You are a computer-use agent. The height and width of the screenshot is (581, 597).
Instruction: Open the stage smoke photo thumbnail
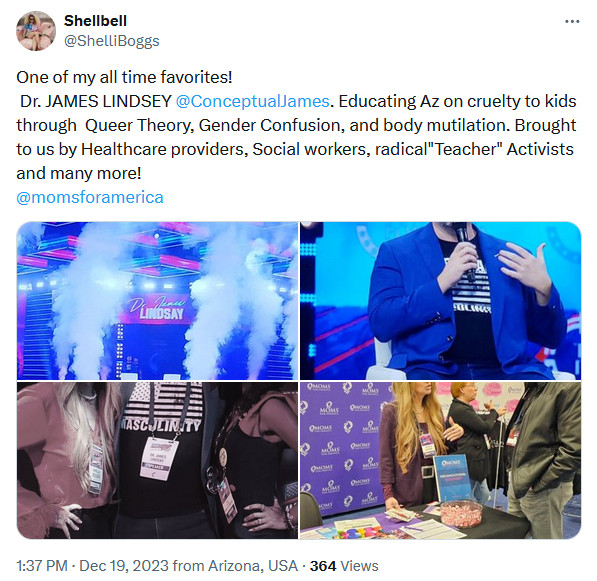click(157, 301)
